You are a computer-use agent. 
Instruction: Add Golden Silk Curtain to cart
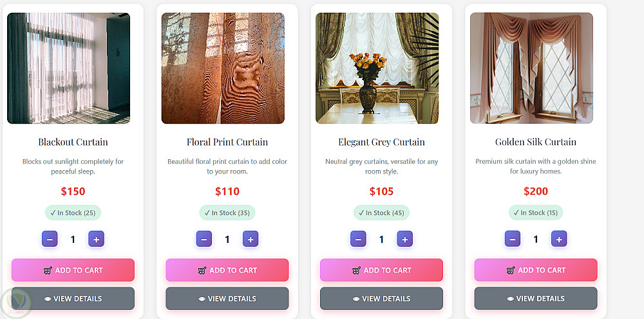pyautogui.click(x=536, y=270)
